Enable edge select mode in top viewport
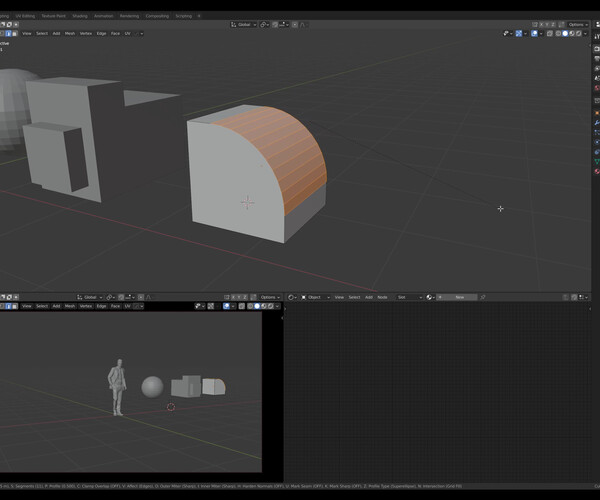 8,34
